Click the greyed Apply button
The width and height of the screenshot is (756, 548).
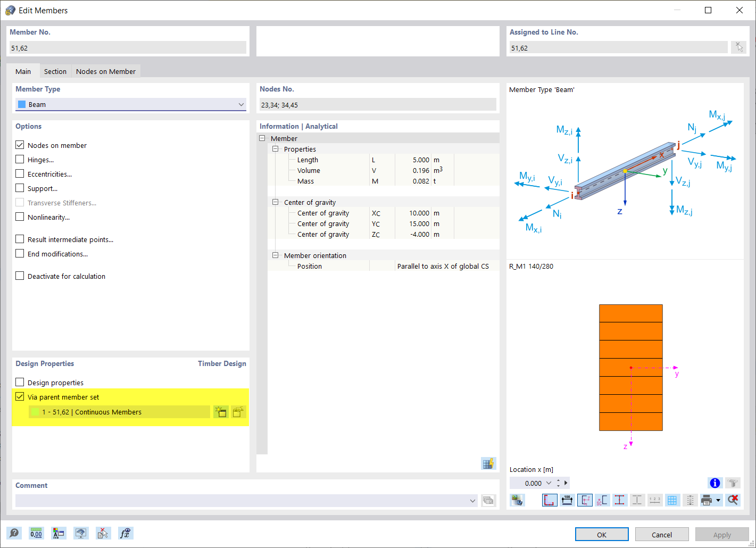722,534
